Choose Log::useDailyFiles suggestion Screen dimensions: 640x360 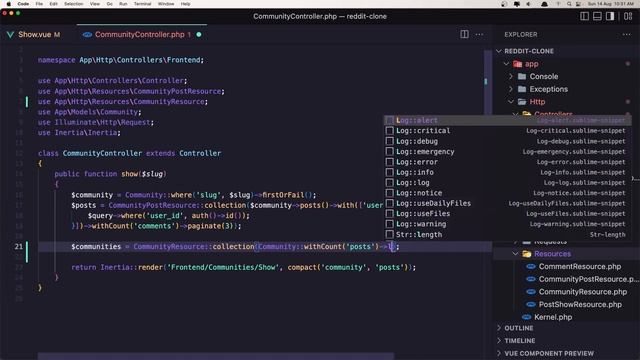coord(507,203)
